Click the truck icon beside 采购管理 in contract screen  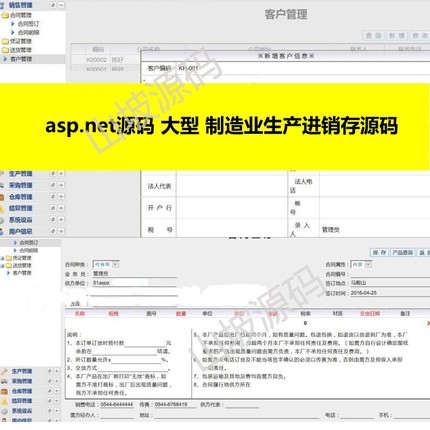pyautogui.click(x=4, y=381)
